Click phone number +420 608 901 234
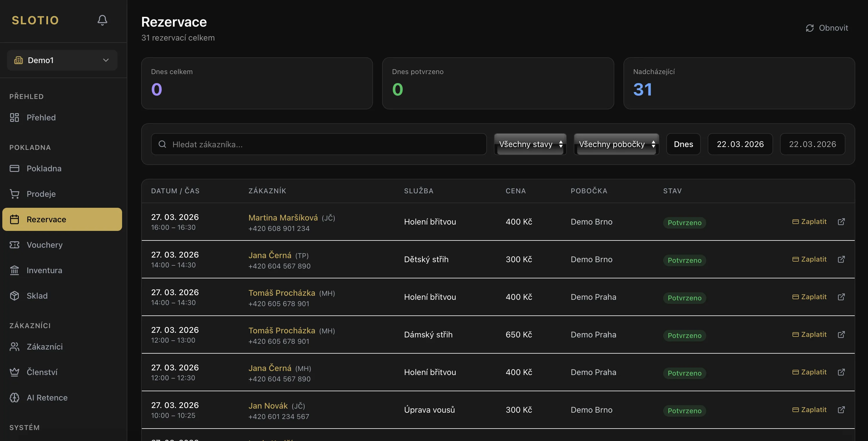 [x=279, y=228]
